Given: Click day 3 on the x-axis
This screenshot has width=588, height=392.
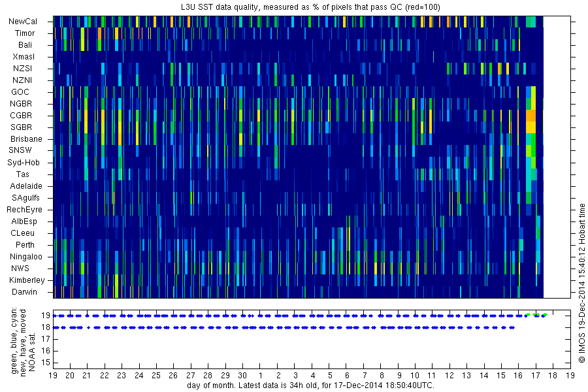Looking at the screenshot, I should click(295, 376).
